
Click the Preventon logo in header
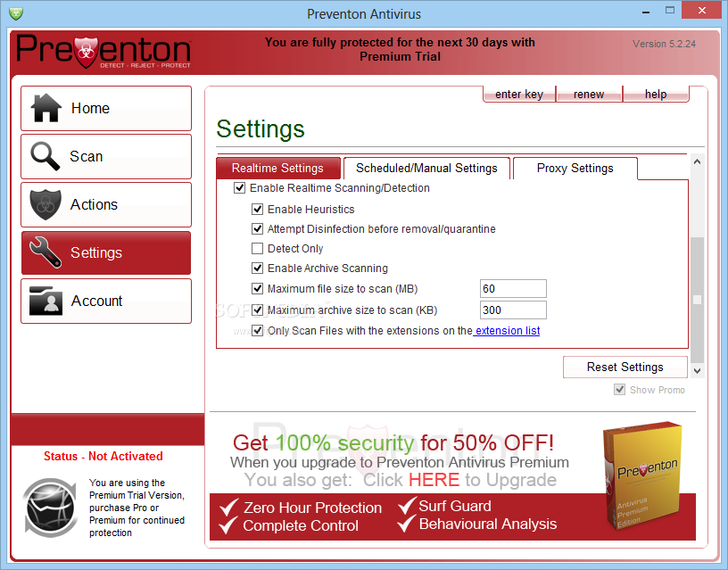pyautogui.click(x=103, y=52)
